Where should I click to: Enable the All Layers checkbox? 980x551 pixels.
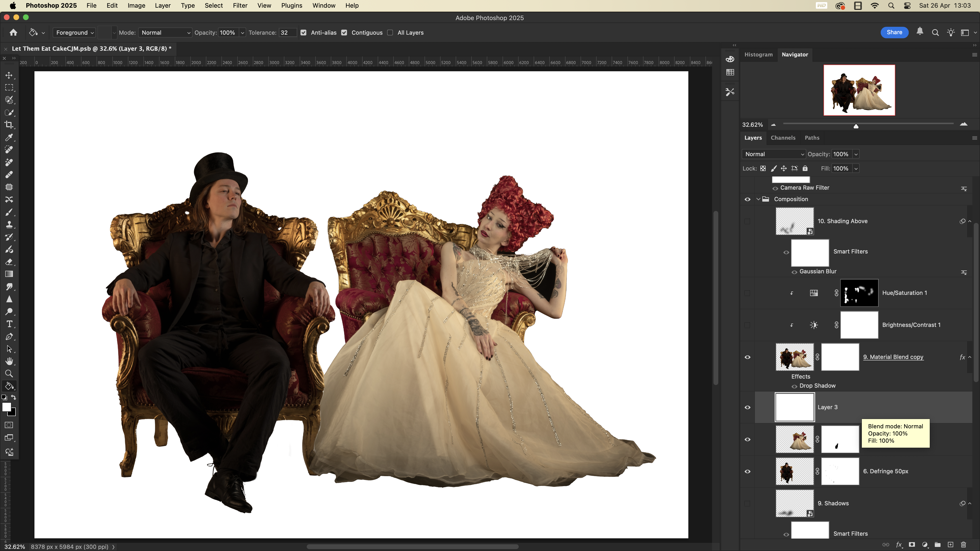point(390,33)
